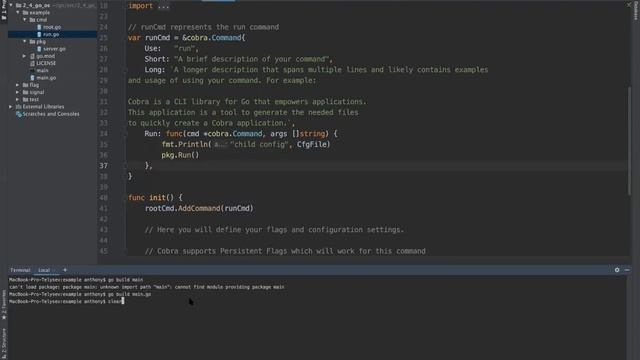Expand the signal folder

tap(18, 92)
